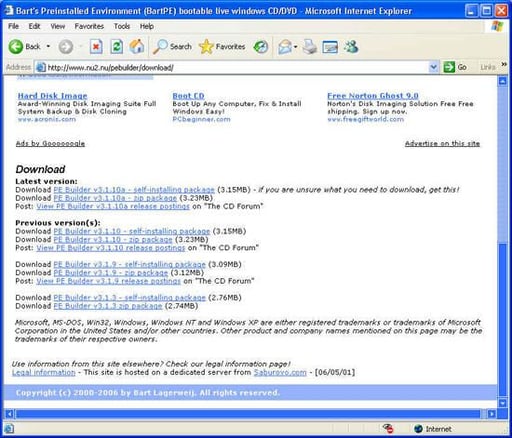Viewport: 512px width, 438px height.
Task: Open the Favorites star button
Action: pos(222,47)
